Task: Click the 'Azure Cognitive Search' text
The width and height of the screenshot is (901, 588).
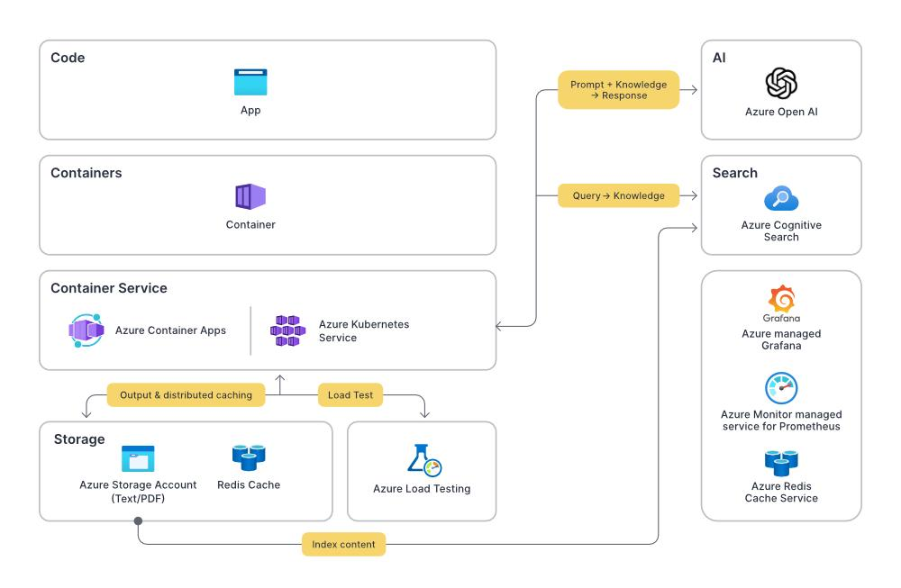Action: 781,231
